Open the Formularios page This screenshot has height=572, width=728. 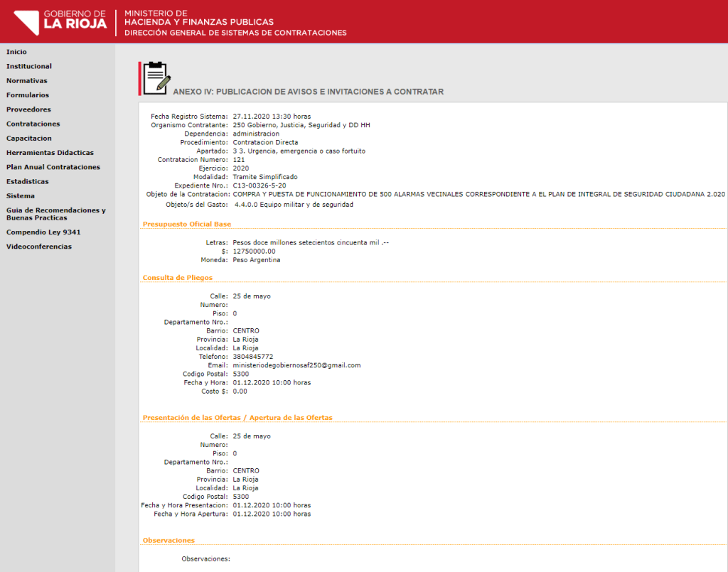[28, 95]
